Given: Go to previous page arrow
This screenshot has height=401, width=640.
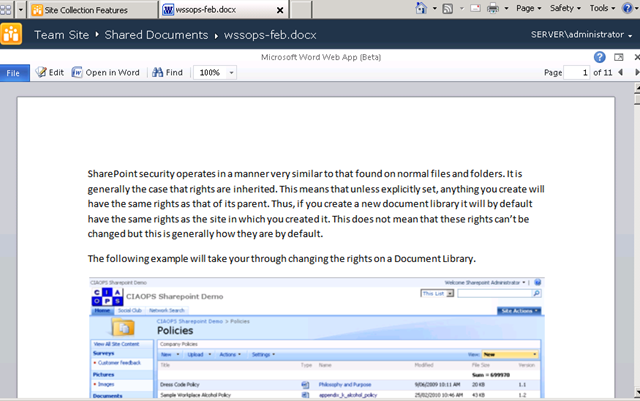Looking at the screenshot, I should (x=621, y=72).
